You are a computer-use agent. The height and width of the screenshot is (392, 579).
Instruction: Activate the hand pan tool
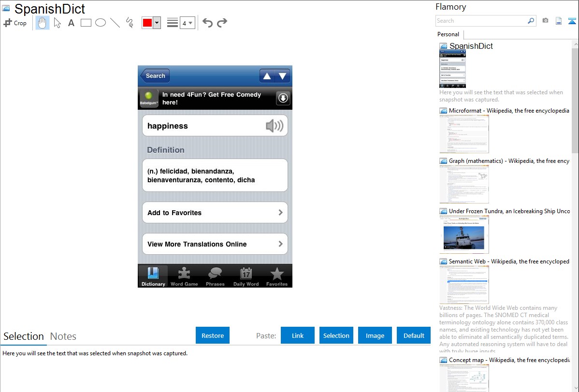pos(42,23)
